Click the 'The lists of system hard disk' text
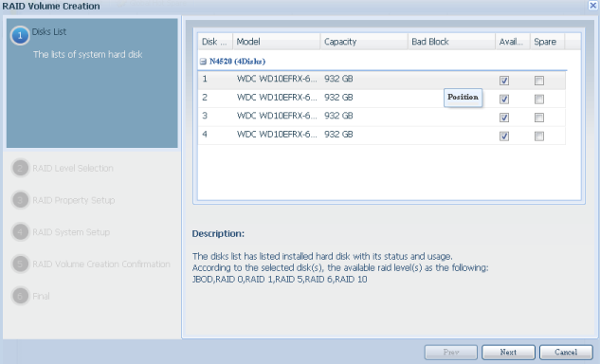 [x=87, y=54]
